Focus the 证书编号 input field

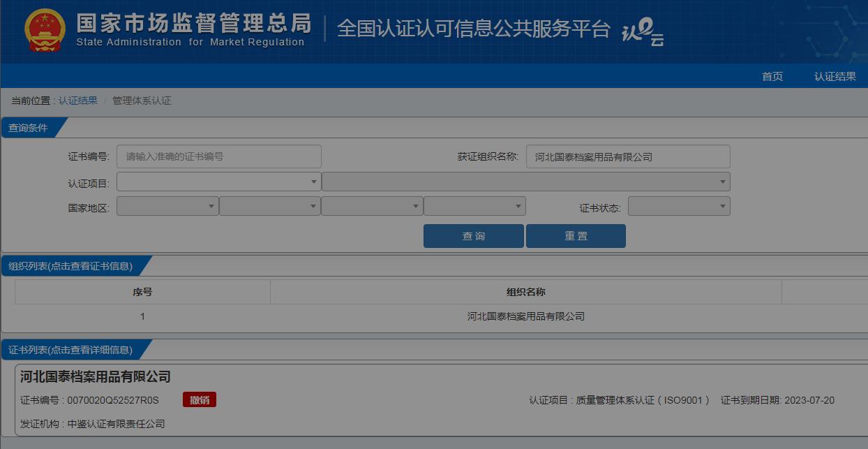[x=219, y=157]
